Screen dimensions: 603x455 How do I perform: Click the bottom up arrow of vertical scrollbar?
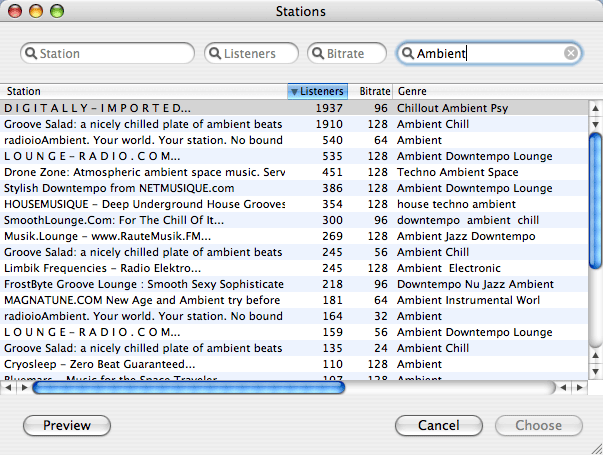tap(595, 355)
